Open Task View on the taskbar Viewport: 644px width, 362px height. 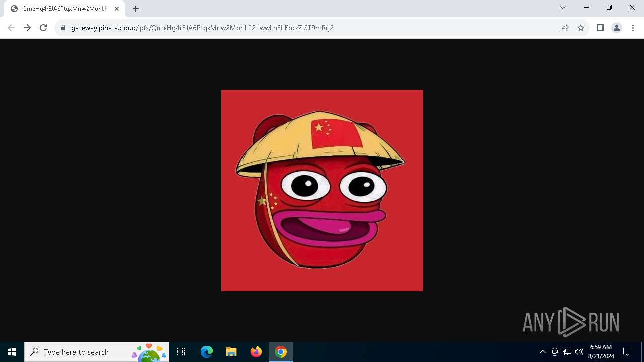point(181,352)
